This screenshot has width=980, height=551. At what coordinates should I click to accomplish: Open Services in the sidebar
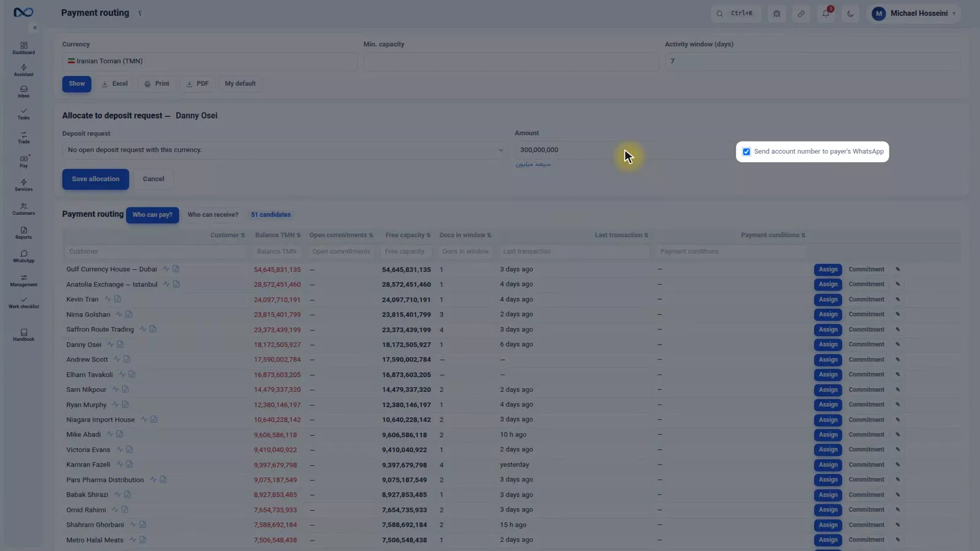24,185
